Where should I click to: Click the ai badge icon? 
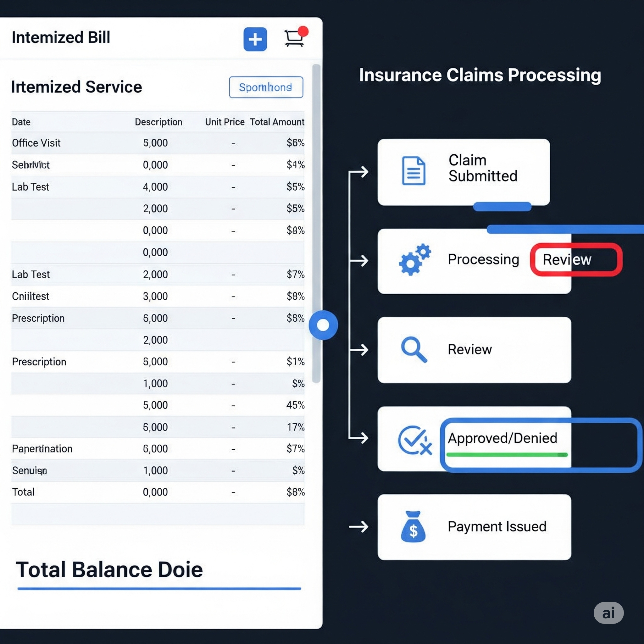[608, 613]
